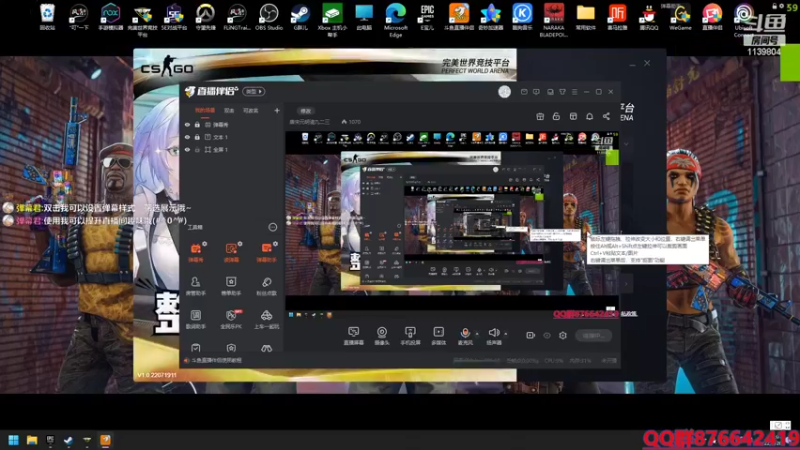Add a new scene with plus button
Image resolution: width=800 pixels, height=450 pixels.
277,110
